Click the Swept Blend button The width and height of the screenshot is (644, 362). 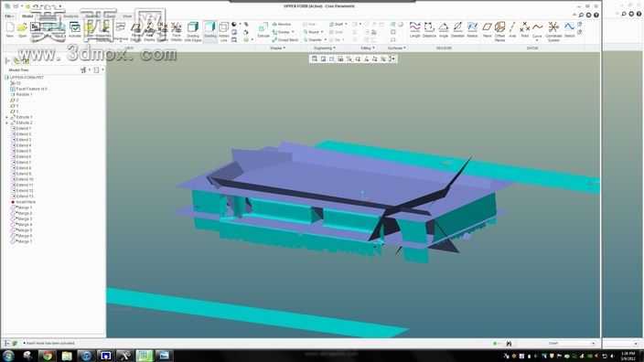click(x=285, y=40)
